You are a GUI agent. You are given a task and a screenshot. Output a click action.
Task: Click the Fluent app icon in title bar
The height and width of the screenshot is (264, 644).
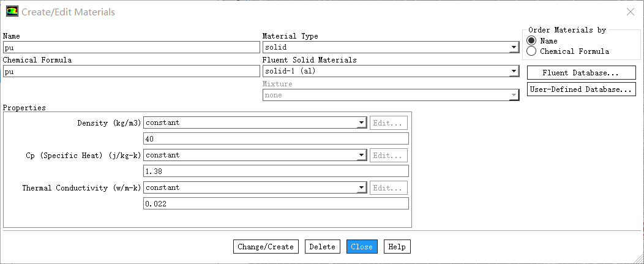pyautogui.click(x=12, y=12)
